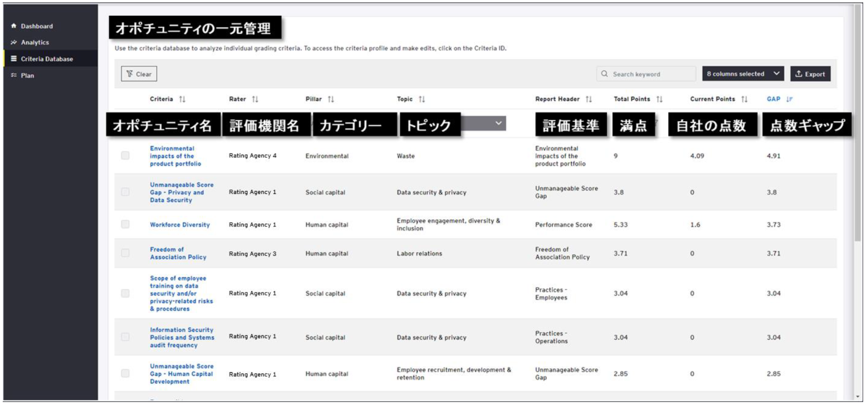Open the 8 columns selected dropdown
868x406 pixels.
[x=742, y=74]
